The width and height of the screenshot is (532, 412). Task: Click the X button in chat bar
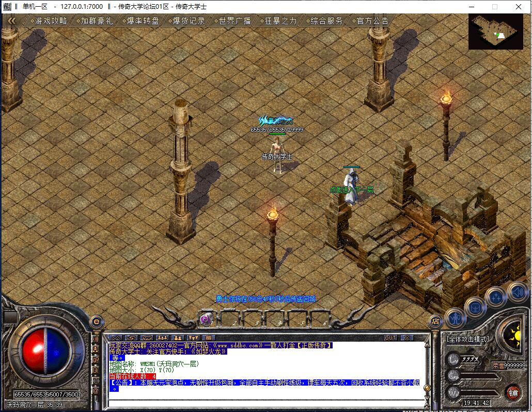[407, 338]
